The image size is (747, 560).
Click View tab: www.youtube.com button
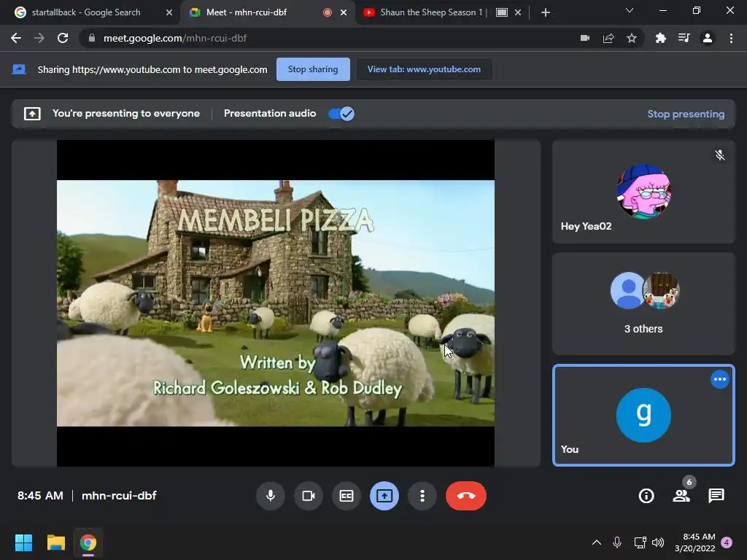click(x=424, y=69)
